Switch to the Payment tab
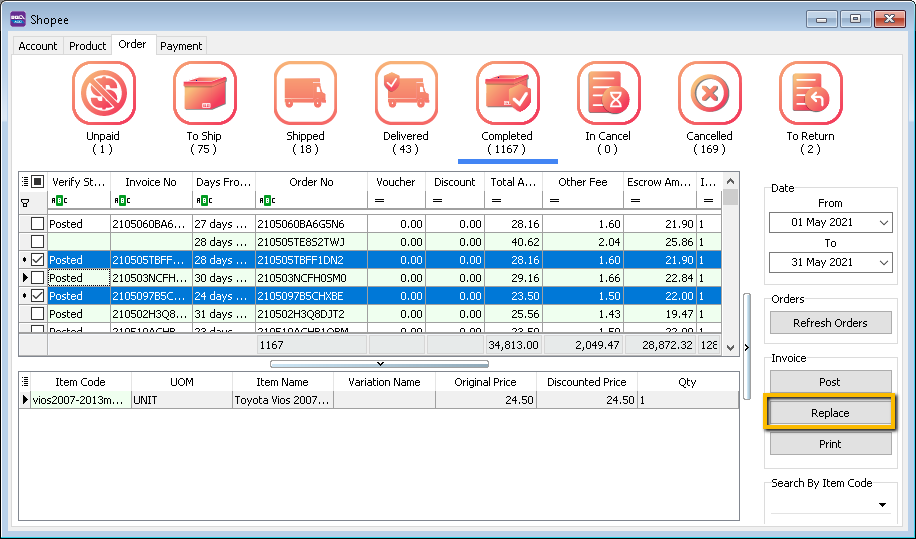The height and width of the screenshot is (539, 916). pyautogui.click(x=181, y=46)
